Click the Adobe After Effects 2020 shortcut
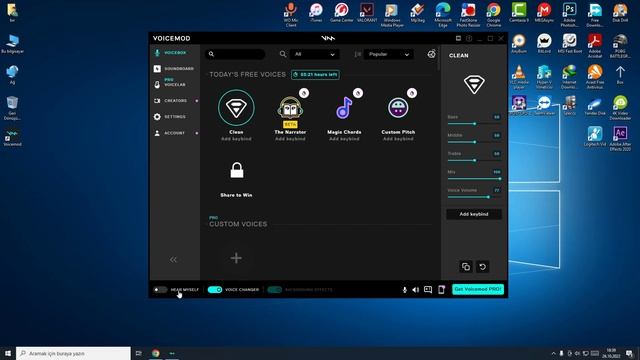 tap(620, 139)
